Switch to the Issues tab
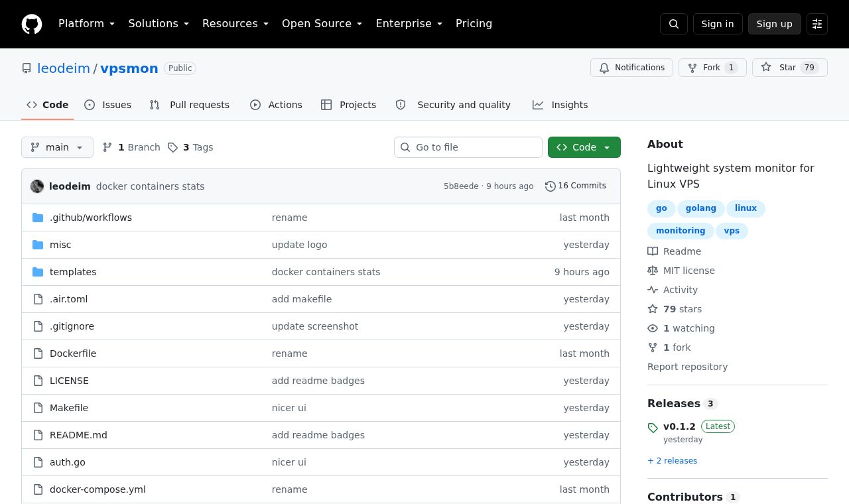Screen dimensions: 849x504 [x=108, y=105]
